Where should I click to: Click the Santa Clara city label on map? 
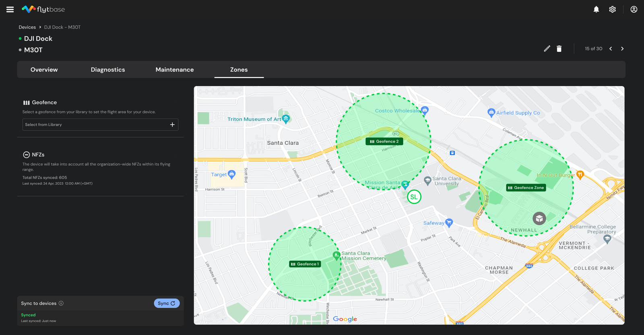point(283,143)
